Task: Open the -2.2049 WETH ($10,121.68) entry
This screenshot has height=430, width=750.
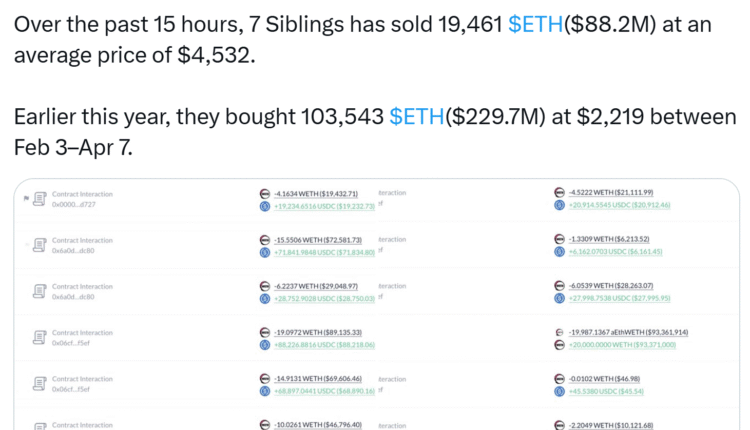Action: (x=611, y=425)
